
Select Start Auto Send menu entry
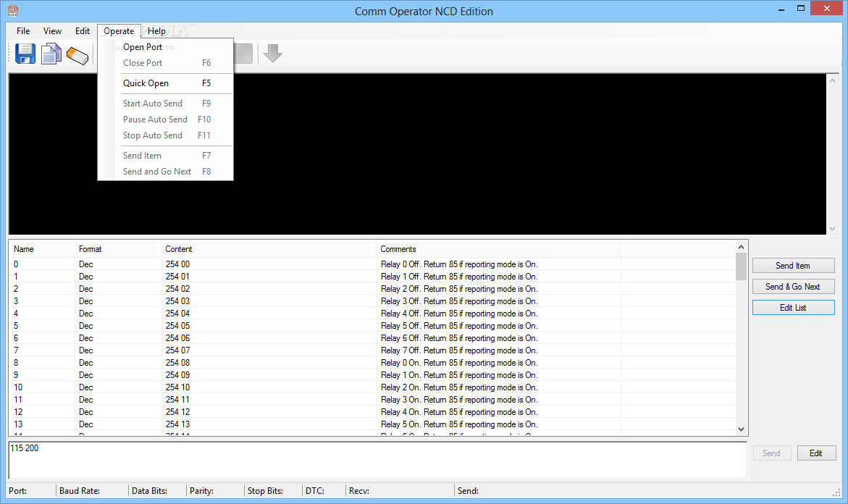[166, 104]
